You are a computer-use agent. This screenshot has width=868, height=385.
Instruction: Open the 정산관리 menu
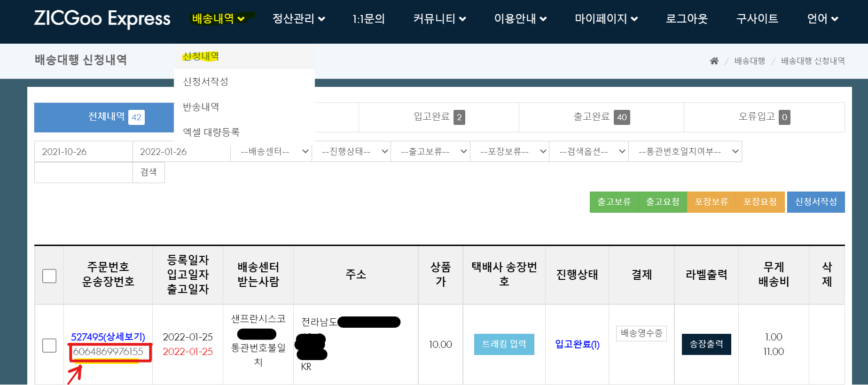(298, 19)
